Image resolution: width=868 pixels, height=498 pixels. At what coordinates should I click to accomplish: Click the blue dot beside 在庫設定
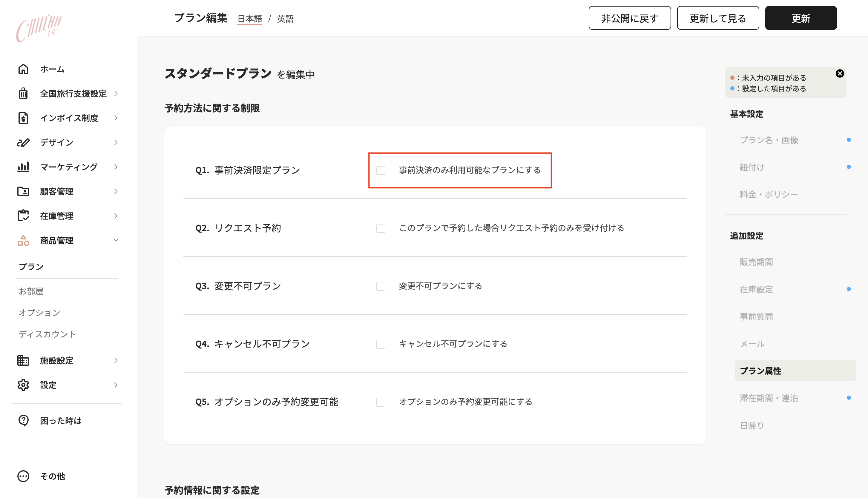849,288
